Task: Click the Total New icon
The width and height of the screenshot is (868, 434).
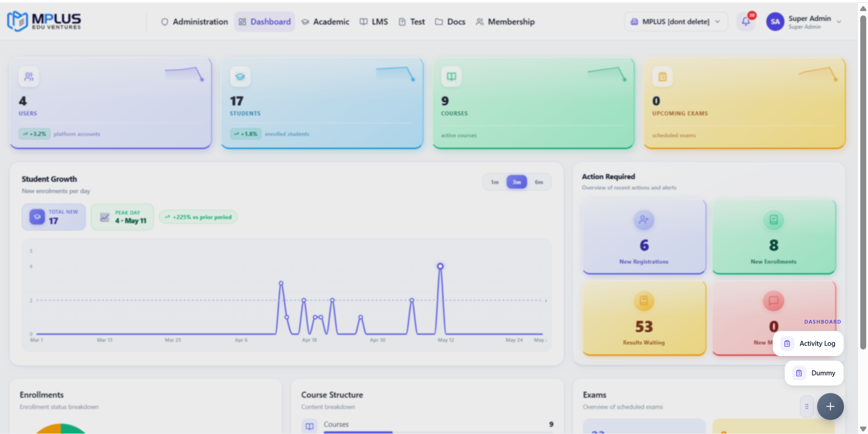Action: pos(37,217)
